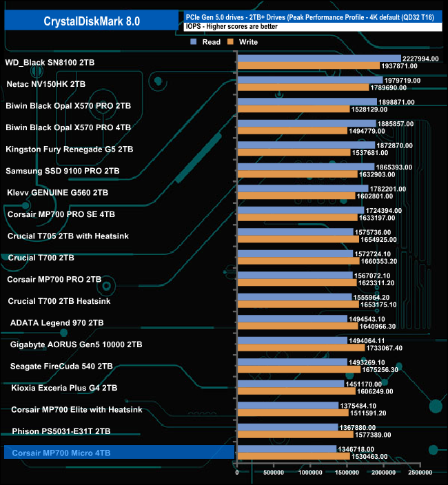Select Crucial T705 2TB with Heatsink label
This screenshot has height=485, width=448.
pyautogui.click(x=68, y=236)
